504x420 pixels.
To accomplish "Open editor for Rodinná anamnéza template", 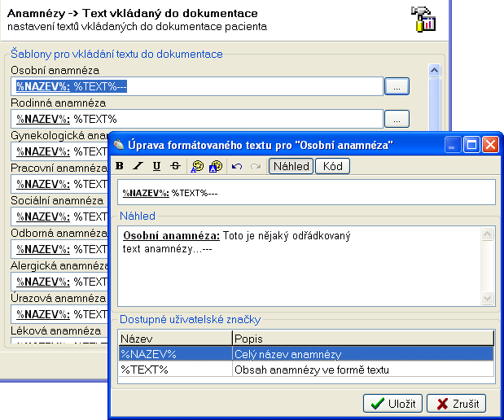I will click(x=397, y=119).
